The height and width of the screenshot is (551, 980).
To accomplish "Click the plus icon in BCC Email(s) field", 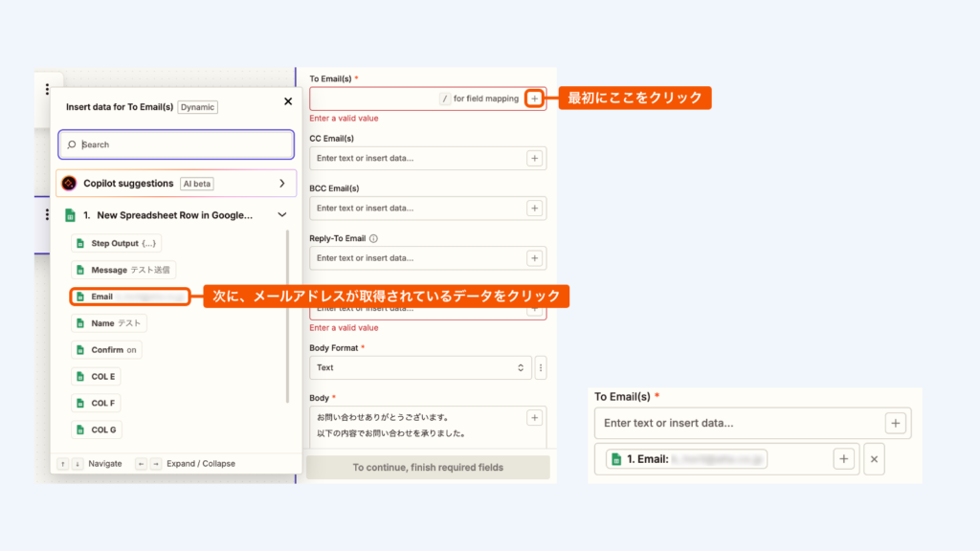I will tap(534, 209).
